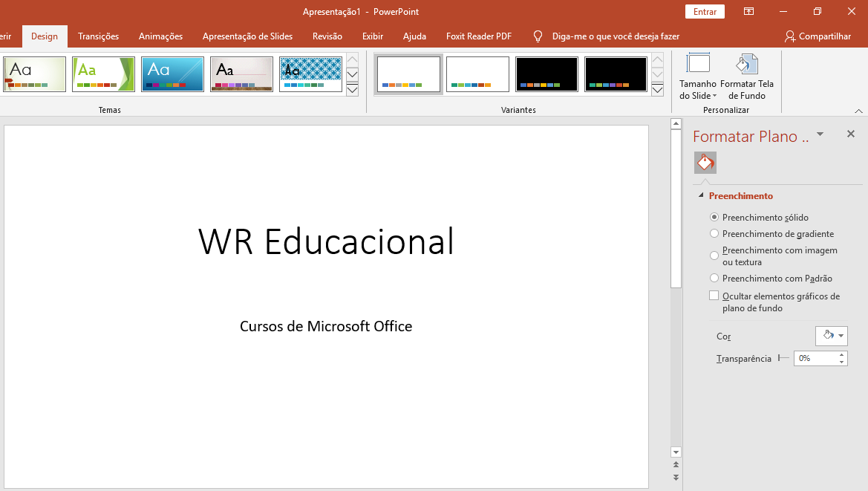Click the Entrar sign-in button
Image resolution: width=868 pixels, height=491 pixels.
click(x=705, y=11)
